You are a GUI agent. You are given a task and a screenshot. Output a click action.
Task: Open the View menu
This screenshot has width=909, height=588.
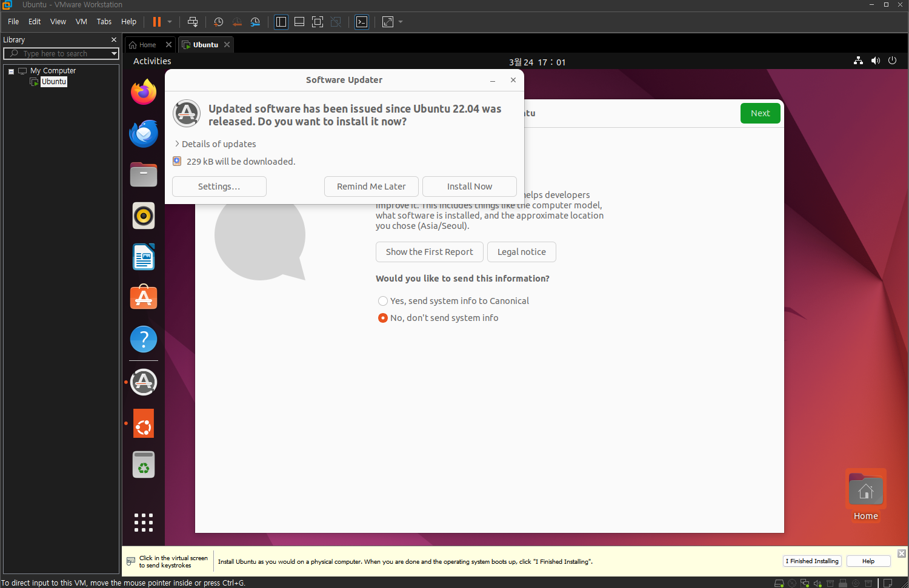[58, 22]
